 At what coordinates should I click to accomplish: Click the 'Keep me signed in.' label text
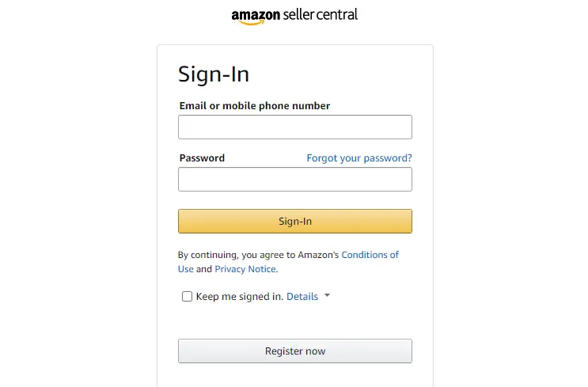(239, 297)
